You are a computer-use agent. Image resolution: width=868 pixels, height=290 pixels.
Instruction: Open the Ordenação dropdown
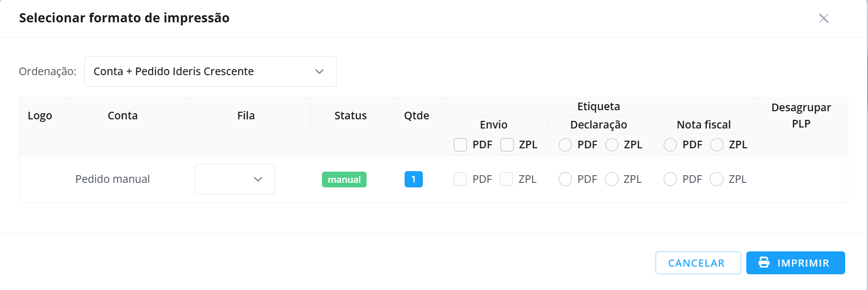210,72
